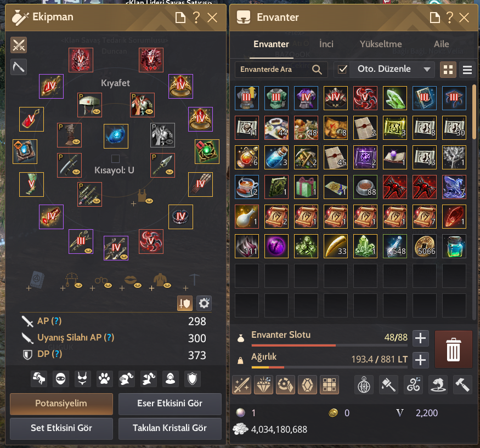The width and height of the screenshot is (480, 448).
Task: Expand inventory slots with plus button
Action: pyautogui.click(x=420, y=338)
